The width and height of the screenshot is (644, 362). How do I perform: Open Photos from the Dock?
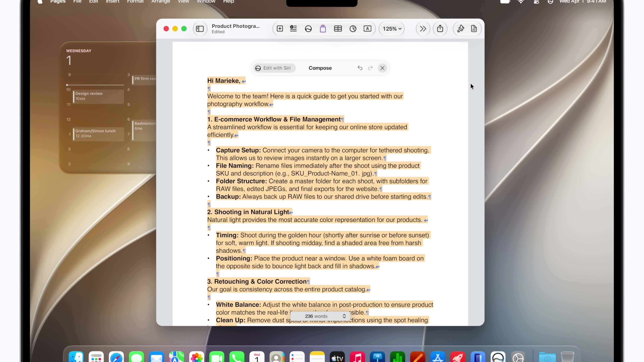pyautogui.click(x=197, y=357)
